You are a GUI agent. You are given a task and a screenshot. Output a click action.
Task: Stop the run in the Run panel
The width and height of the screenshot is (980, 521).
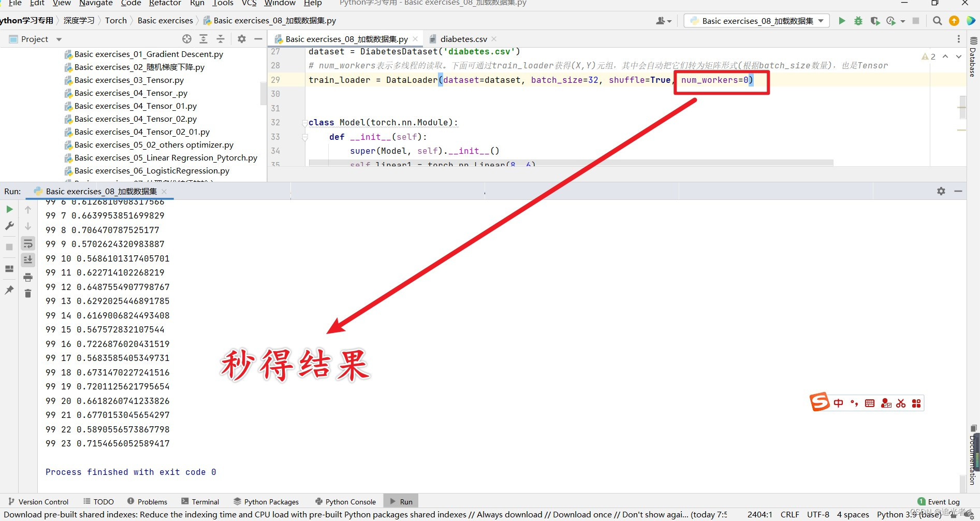[x=9, y=247]
